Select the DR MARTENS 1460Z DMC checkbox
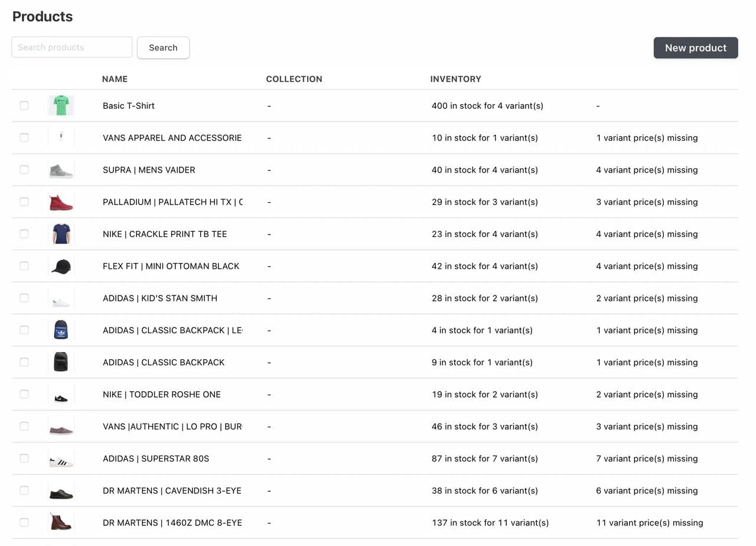Screen dimensions: 756x546 point(24,522)
